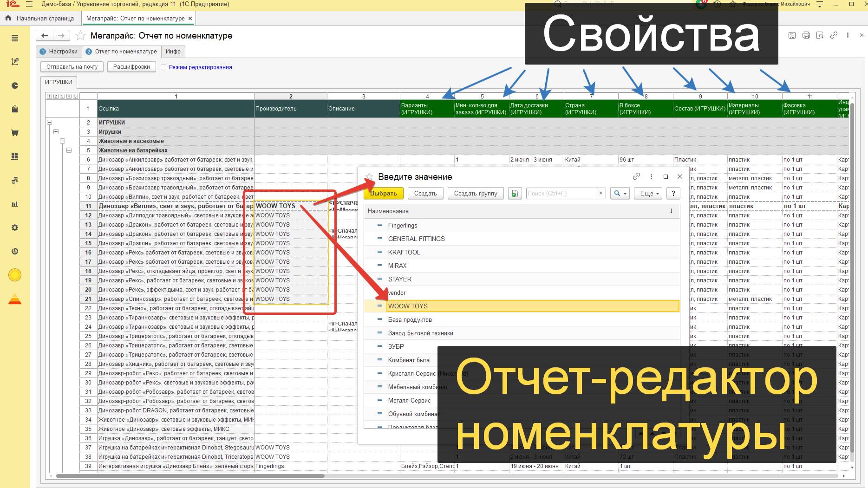The image size is (868, 488).
Task: Click the get link icon
Action: click(x=834, y=35)
